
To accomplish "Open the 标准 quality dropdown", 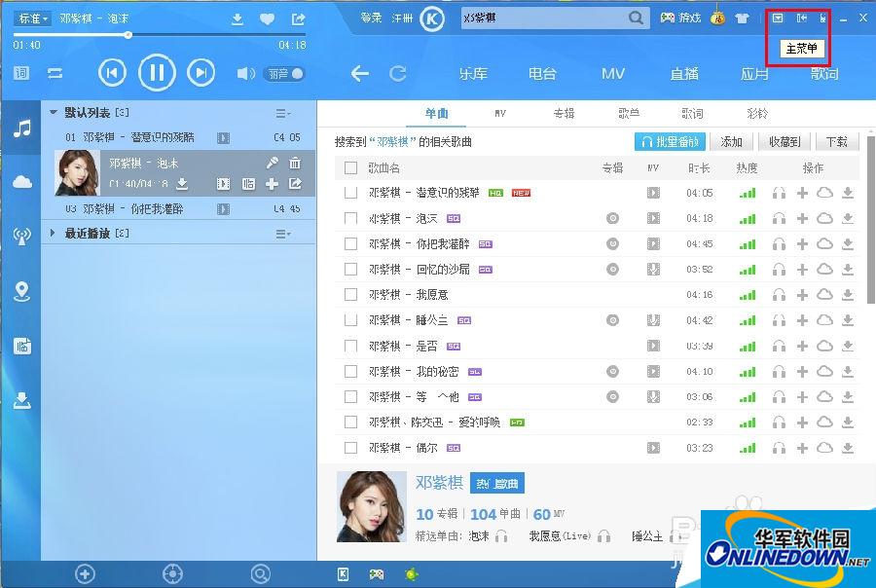I will pos(32,18).
